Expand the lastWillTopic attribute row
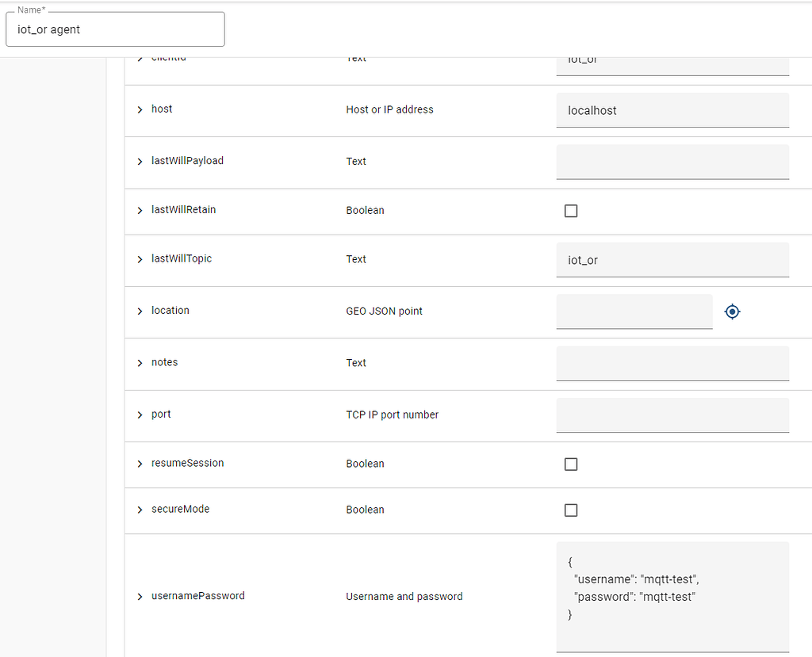The image size is (812, 657). click(x=140, y=259)
